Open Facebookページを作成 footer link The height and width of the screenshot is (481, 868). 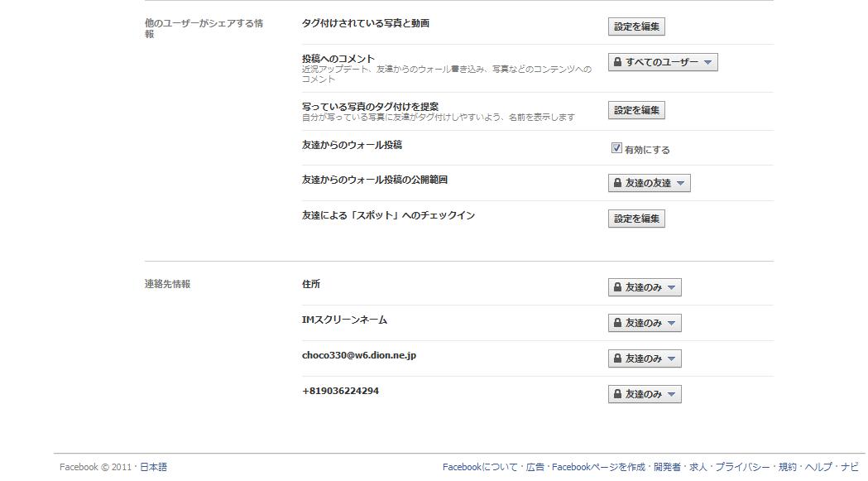tap(598, 467)
